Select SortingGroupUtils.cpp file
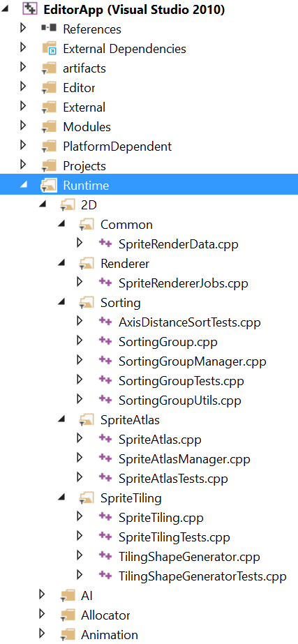 (x=179, y=400)
